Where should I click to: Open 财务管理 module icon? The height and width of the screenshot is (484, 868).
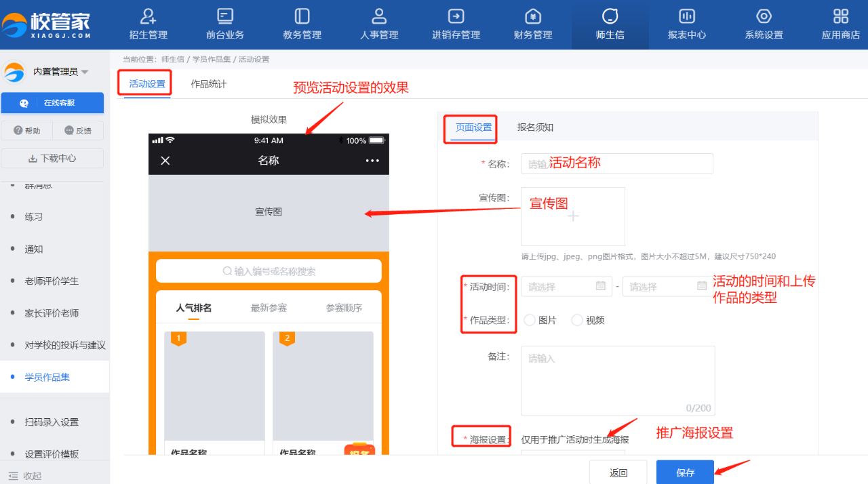coord(533,16)
